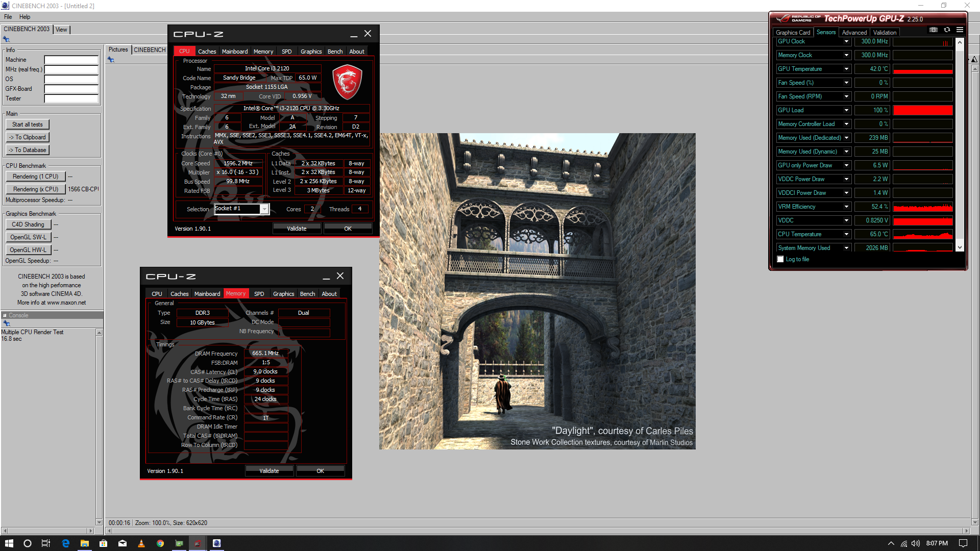Screen dimensions: 980x551
Task: Enable Log to file checkbox in GPU-Z
Action: pos(780,259)
